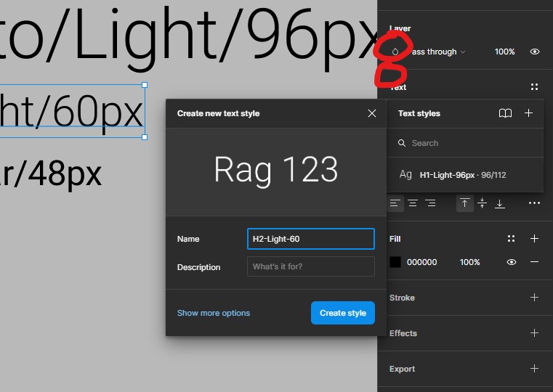Align text center

click(x=413, y=204)
